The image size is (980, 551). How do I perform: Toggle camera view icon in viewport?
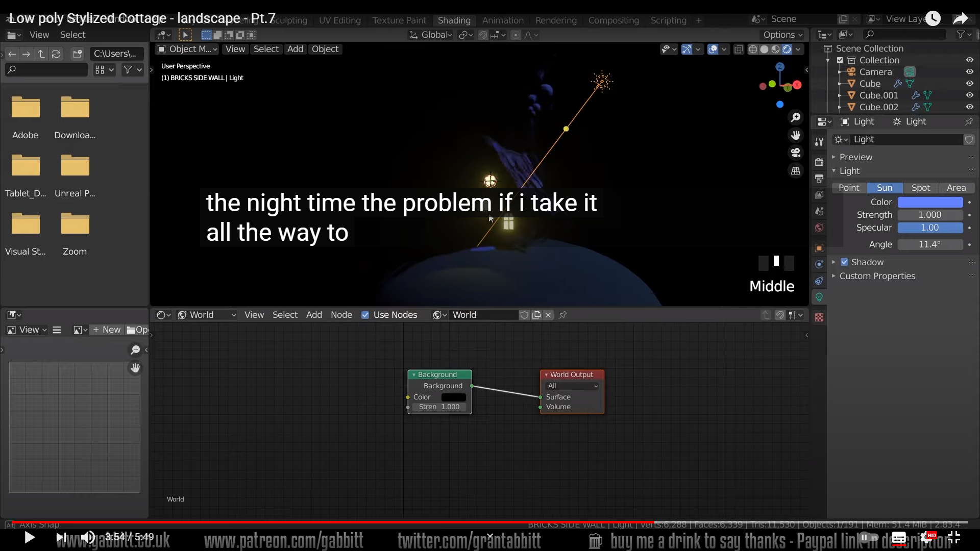795,153
